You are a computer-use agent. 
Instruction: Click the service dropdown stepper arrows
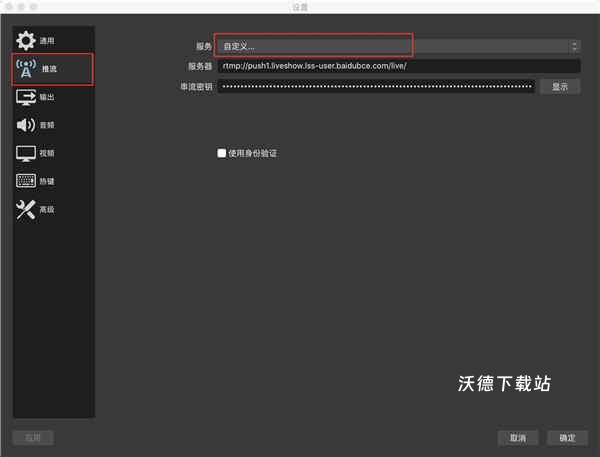tap(574, 47)
